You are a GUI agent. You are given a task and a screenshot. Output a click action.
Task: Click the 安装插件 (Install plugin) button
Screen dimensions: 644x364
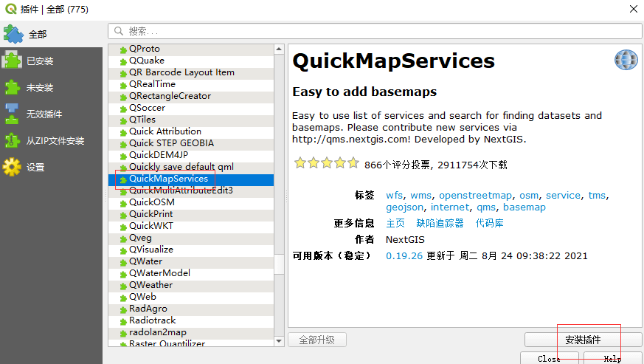pyautogui.click(x=583, y=340)
